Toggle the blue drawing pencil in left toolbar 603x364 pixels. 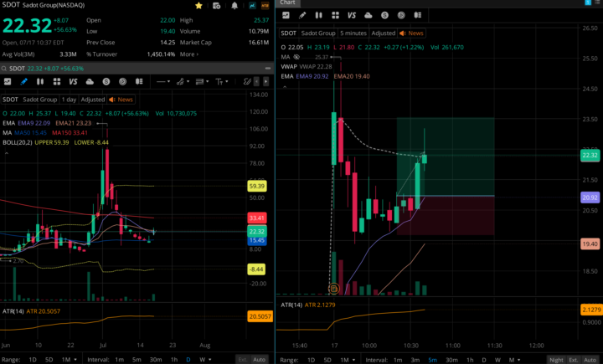click(x=23, y=81)
